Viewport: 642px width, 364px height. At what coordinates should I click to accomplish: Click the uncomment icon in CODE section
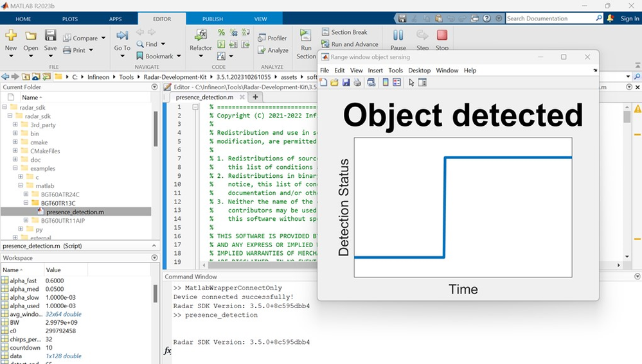tap(233, 32)
